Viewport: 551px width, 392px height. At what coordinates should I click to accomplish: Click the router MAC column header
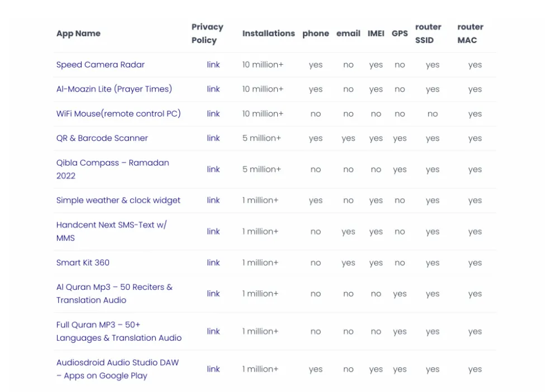point(470,34)
